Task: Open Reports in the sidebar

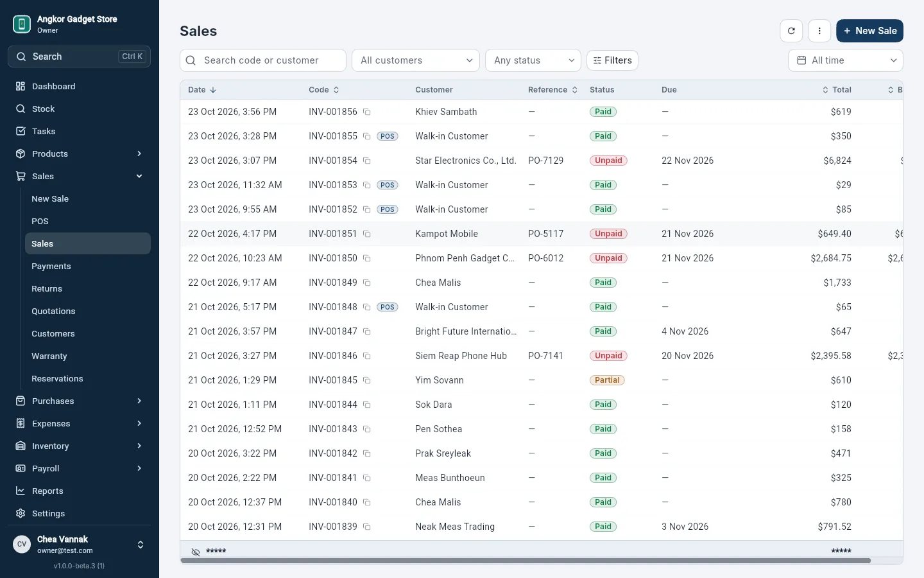Action: 80,491
